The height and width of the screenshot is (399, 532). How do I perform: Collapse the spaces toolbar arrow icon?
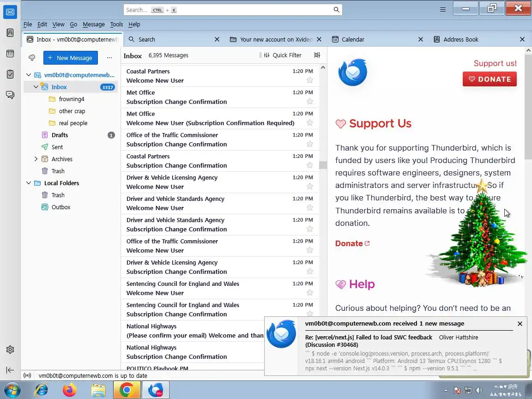tap(10, 370)
